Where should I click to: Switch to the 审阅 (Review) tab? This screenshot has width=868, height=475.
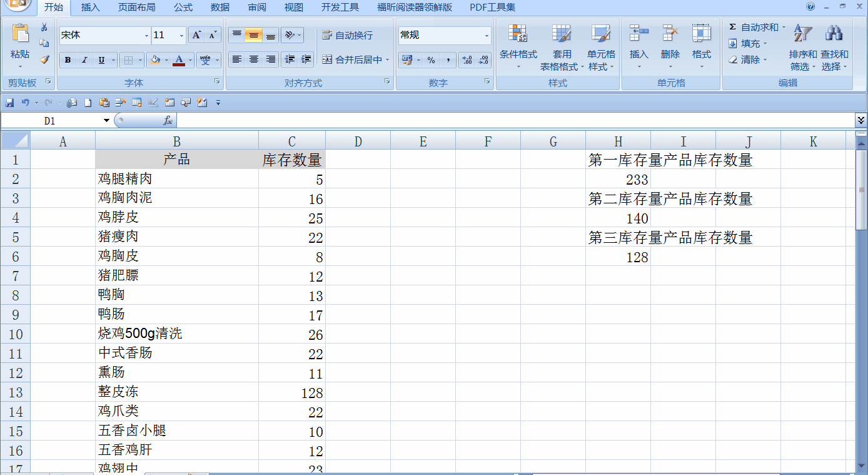click(257, 8)
